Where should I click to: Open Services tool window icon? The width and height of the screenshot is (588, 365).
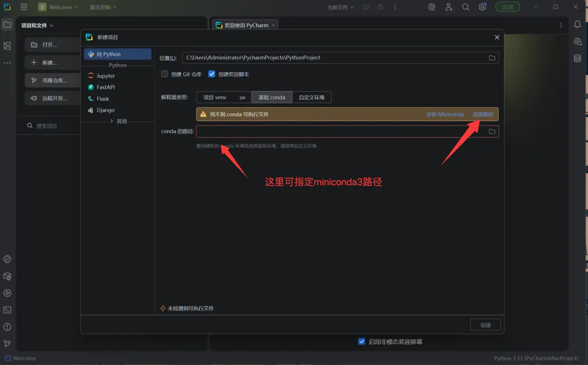[7, 293]
